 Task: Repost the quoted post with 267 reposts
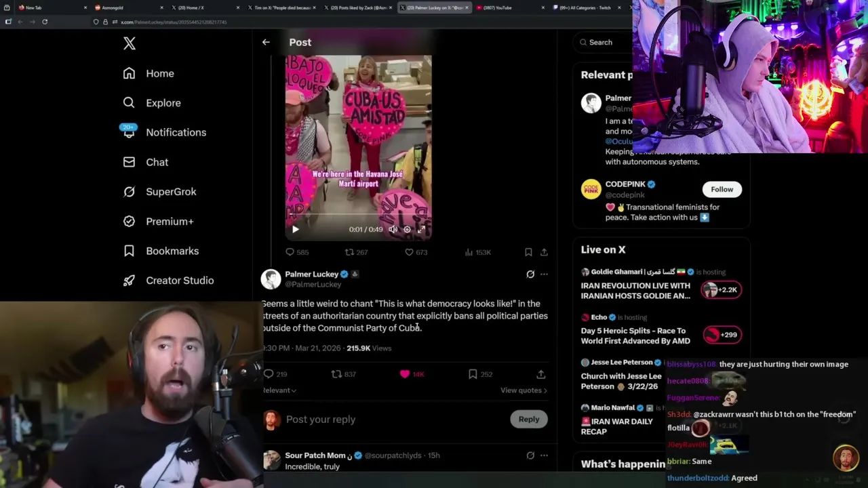tap(356, 252)
